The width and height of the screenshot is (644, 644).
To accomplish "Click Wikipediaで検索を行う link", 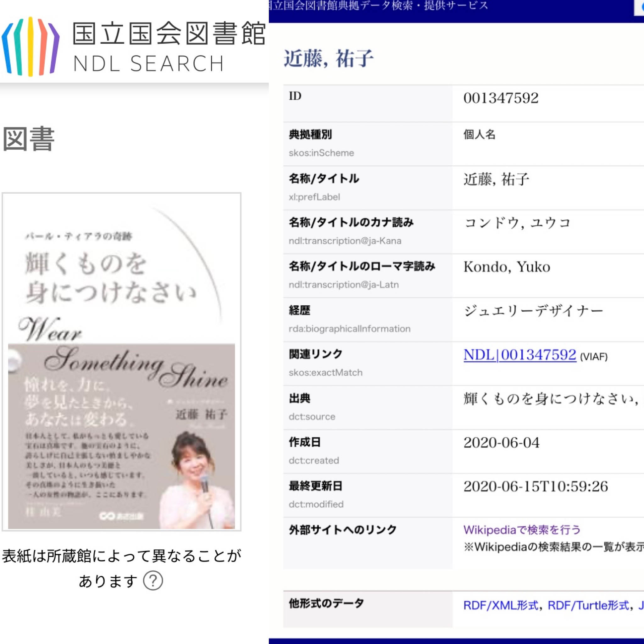I will (522, 530).
